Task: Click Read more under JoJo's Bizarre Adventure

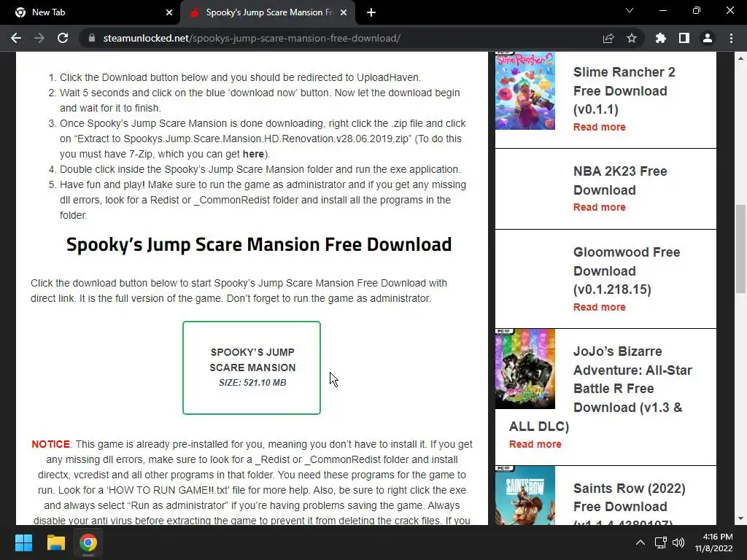Action: tap(535, 444)
